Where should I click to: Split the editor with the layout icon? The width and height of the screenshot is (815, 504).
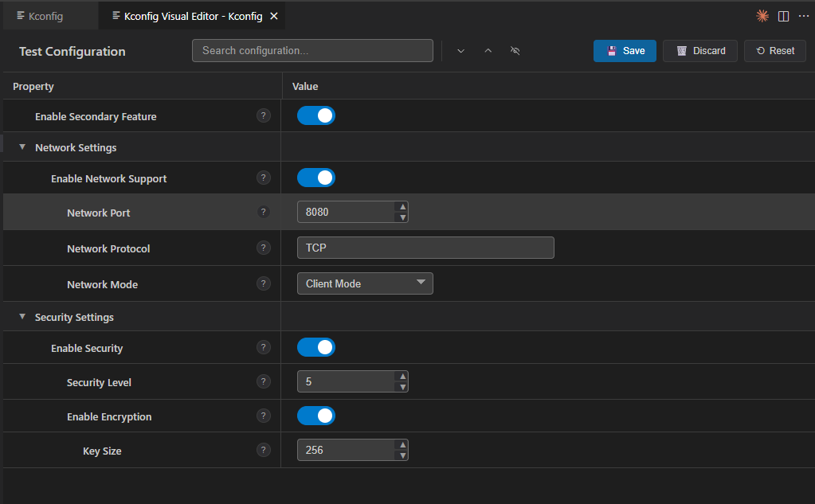pos(783,16)
